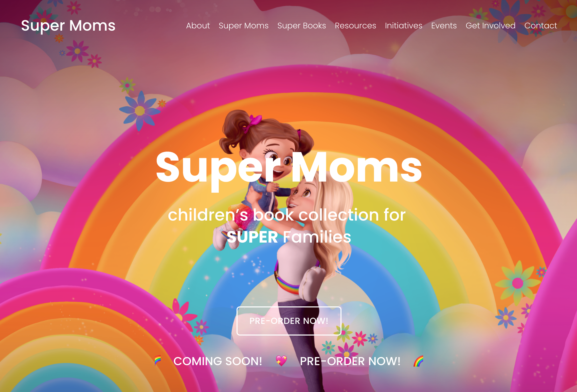Click the rainbow emoji after PRE-ORDER NOW!
Viewport: 577px width, 392px height.
[x=419, y=361]
